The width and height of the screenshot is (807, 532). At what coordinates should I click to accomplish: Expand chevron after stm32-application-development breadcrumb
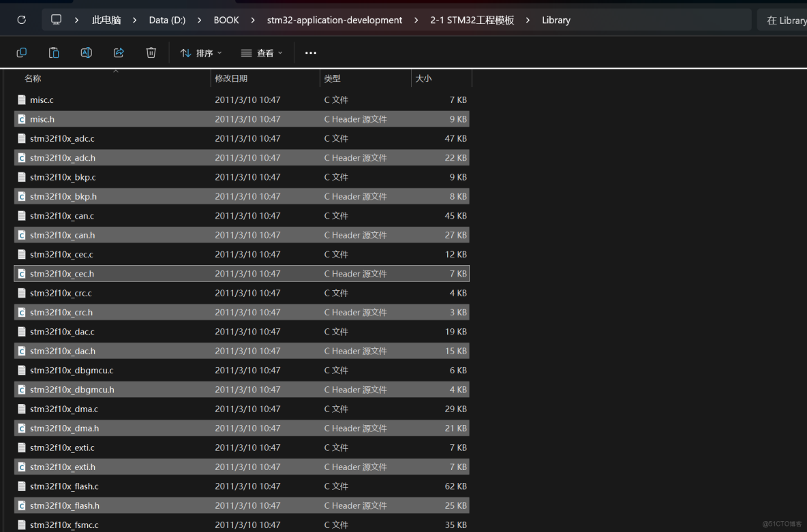click(416, 20)
